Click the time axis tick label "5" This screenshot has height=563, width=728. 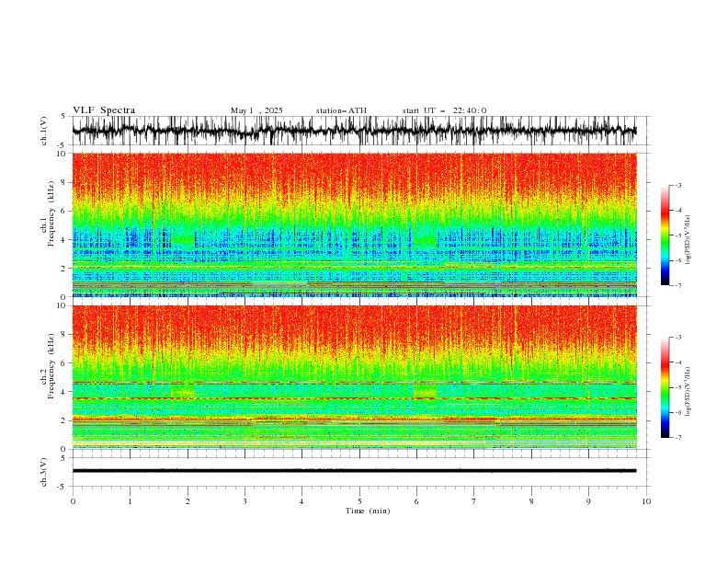coord(359,501)
